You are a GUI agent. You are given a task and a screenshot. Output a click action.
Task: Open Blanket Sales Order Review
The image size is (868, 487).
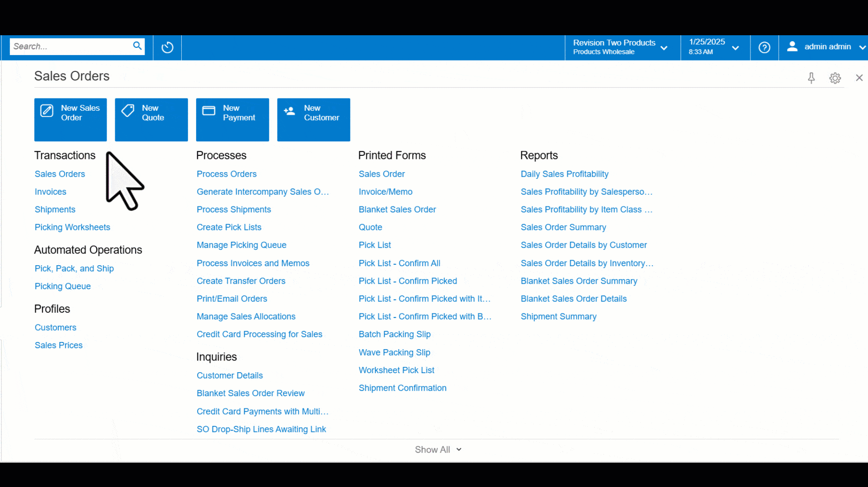(x=250, y=393)
